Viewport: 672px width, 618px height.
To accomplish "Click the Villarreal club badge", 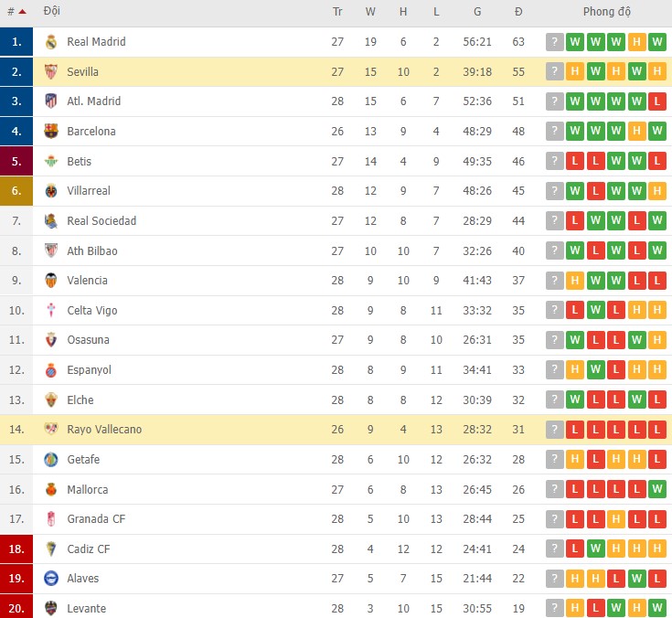I will point(51,191).
